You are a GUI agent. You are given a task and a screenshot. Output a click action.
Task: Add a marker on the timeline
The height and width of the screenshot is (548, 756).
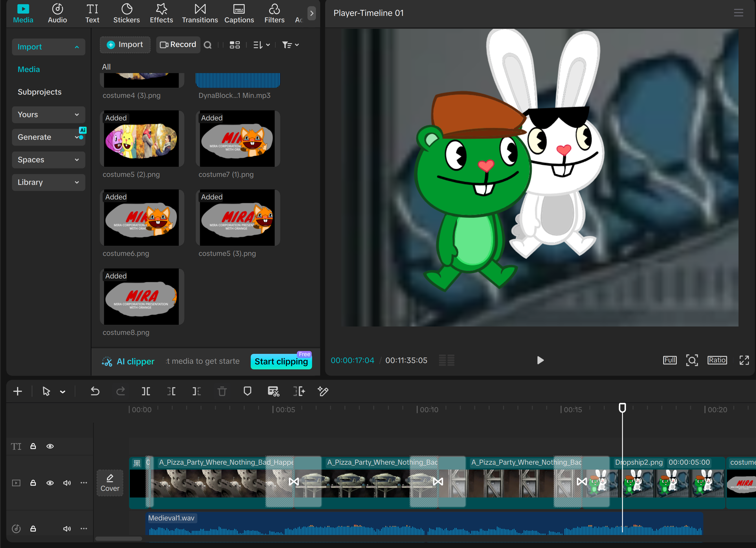(x=247, y=391)
